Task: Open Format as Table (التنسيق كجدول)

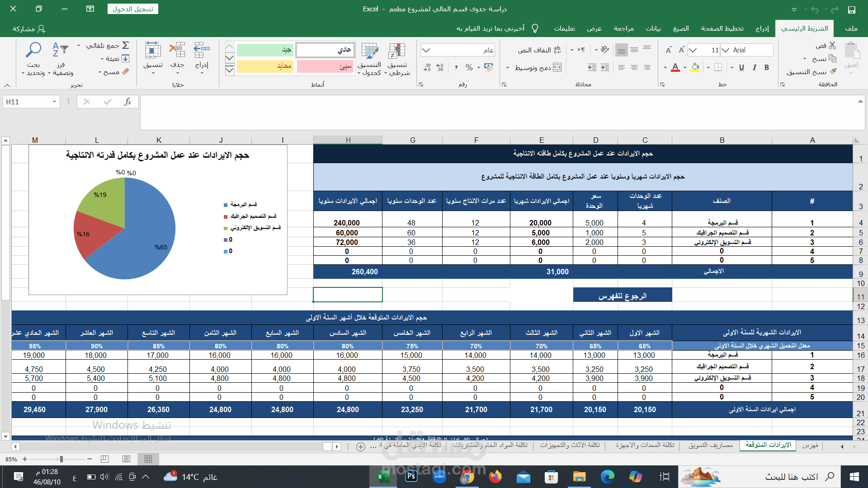Action: tap(370, 59)
